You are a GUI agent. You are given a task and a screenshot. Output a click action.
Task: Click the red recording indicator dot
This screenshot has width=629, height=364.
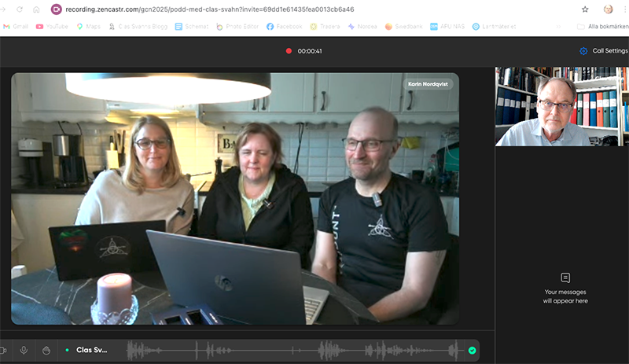pyautogui.click(x=289, y=51)
